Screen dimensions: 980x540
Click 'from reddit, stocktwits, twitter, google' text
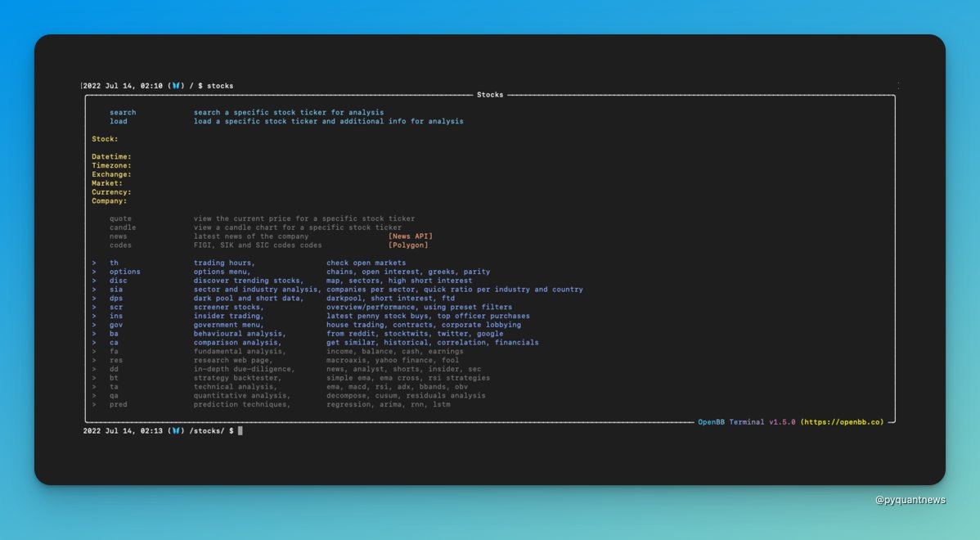415,334
